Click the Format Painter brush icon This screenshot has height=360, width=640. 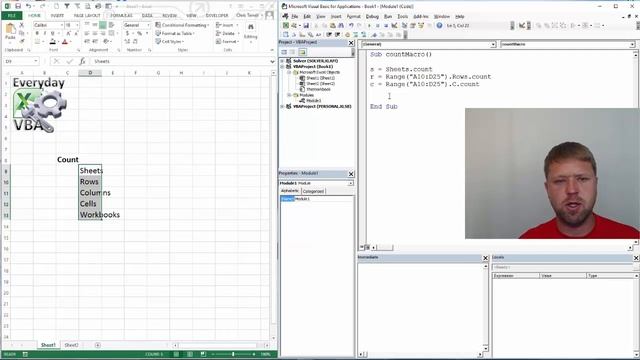tap(22, 41)
